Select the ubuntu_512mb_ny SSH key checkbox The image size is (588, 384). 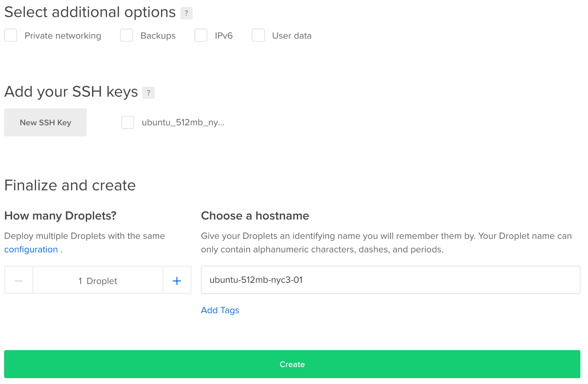coord(128,122)
